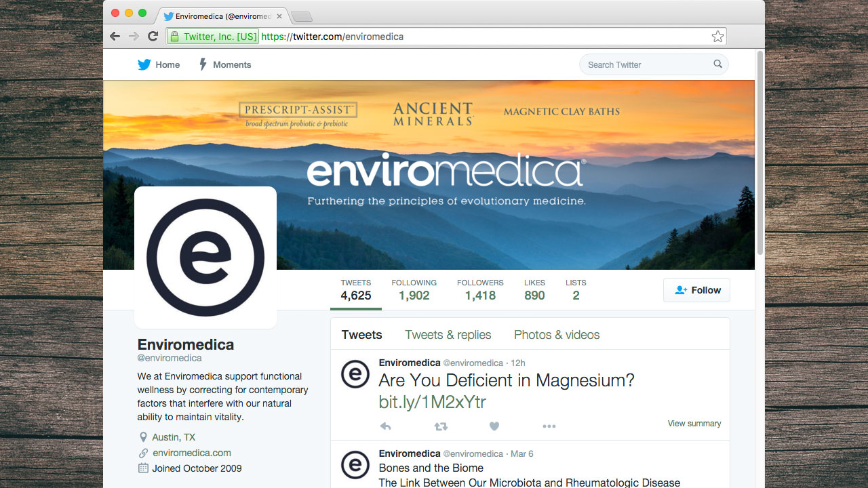Reload the page with the refresh icon
Image resolution: width=868 pixels, height=488 pixels.
(x=153, y=37)
